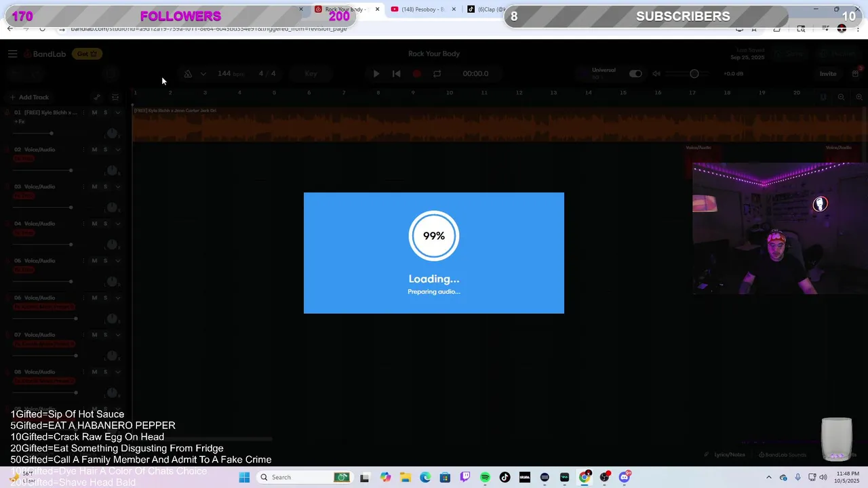This screenshot has height=488, width=868.
Task: Toggle the mastering on/off switch
Action: 635,73
